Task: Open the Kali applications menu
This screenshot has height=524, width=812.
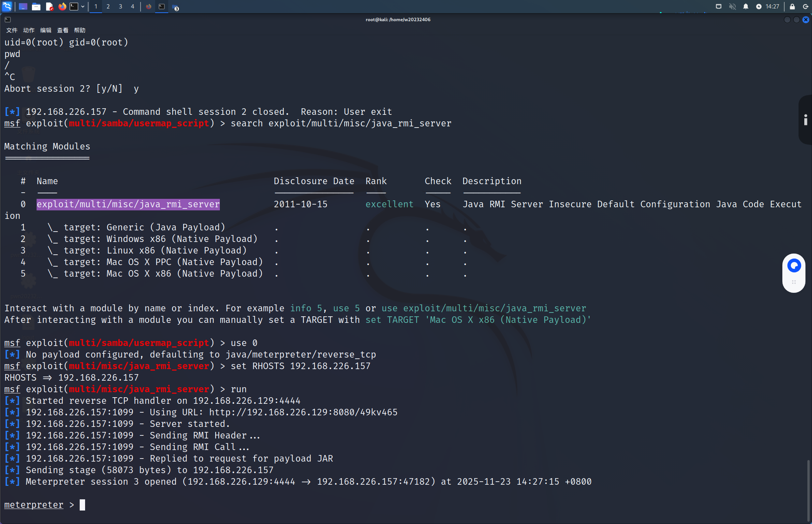Action: click(x=7, y=6)
